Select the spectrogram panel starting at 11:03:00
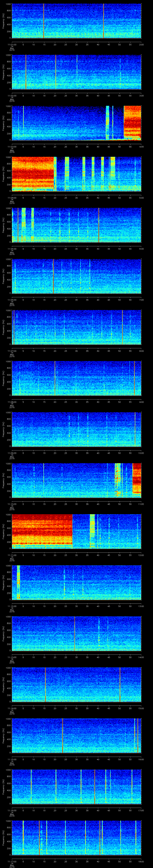 coord(76,123)
